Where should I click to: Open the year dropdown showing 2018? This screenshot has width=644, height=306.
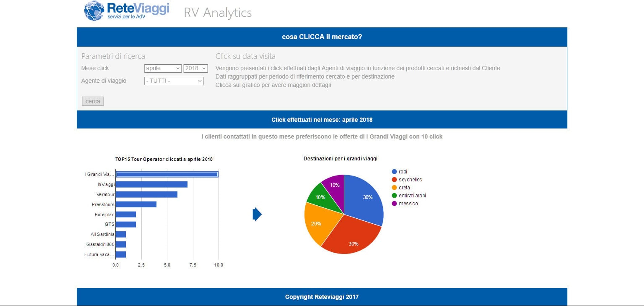tap(196, 68)
